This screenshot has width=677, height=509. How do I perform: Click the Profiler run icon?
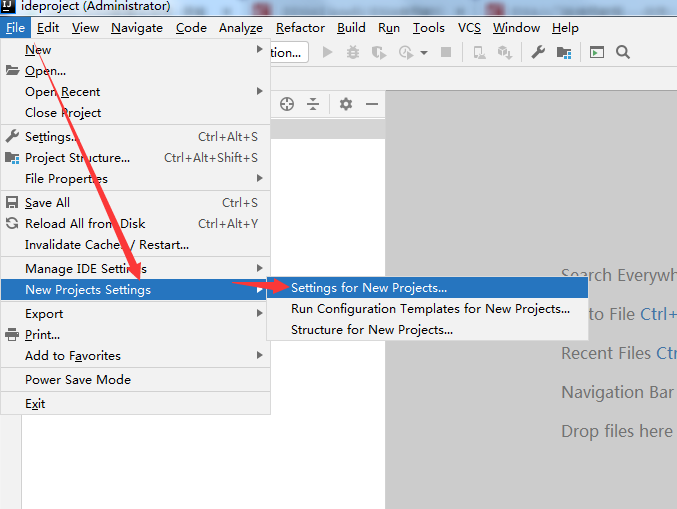click(x=406, y=53)
